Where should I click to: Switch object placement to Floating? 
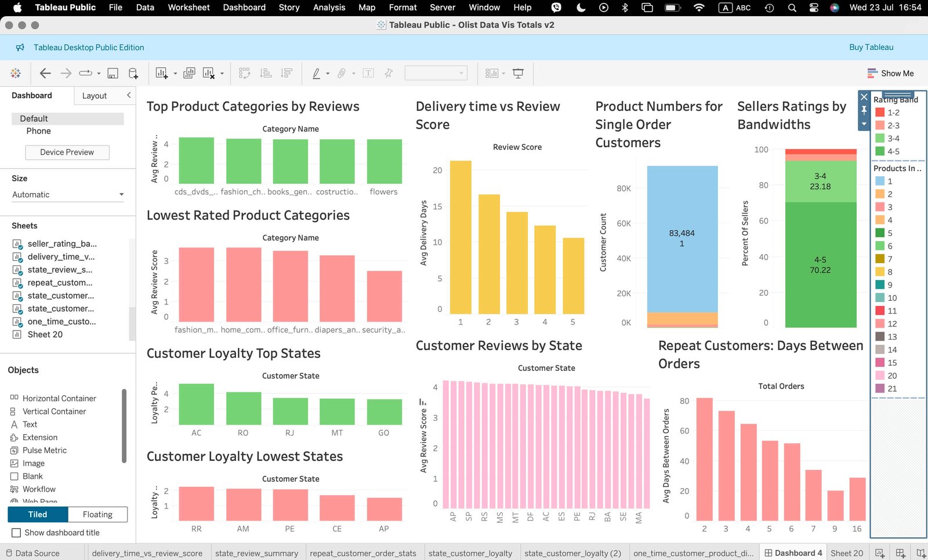(97, 514)
